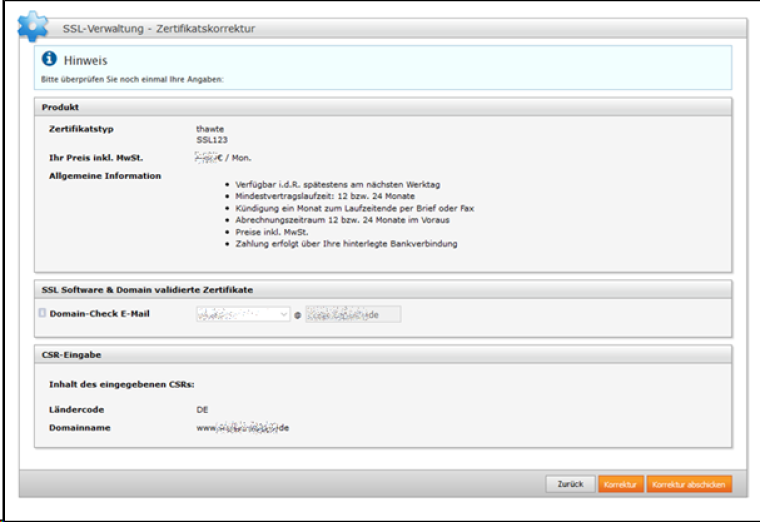Click the Bitte überprüfen Sie noch einmal text
The image size is (760, 522).
point(132,79)
